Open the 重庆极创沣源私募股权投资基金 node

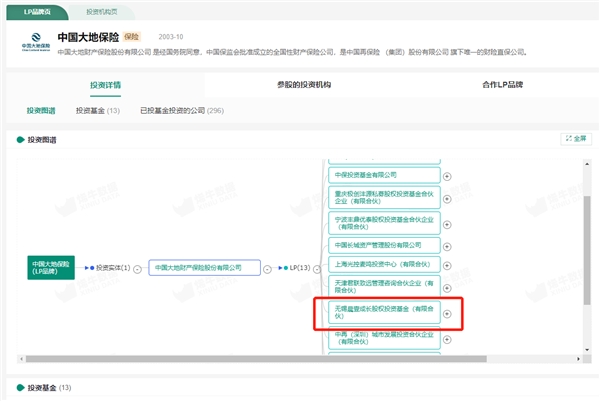384,197
